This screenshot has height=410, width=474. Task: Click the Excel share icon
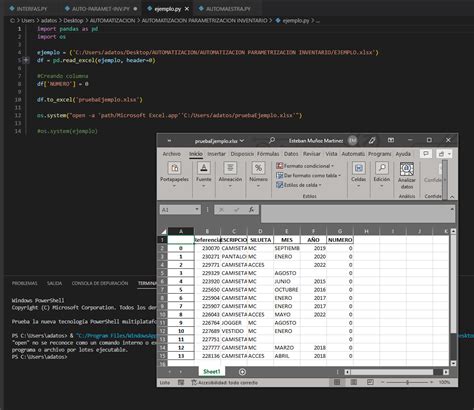(441, 154)
